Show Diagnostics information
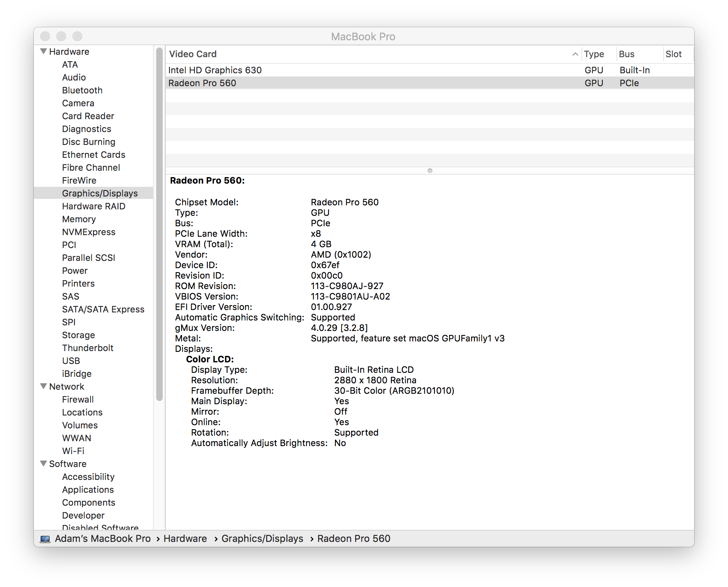728x587 pixels. tap(87, 129)
